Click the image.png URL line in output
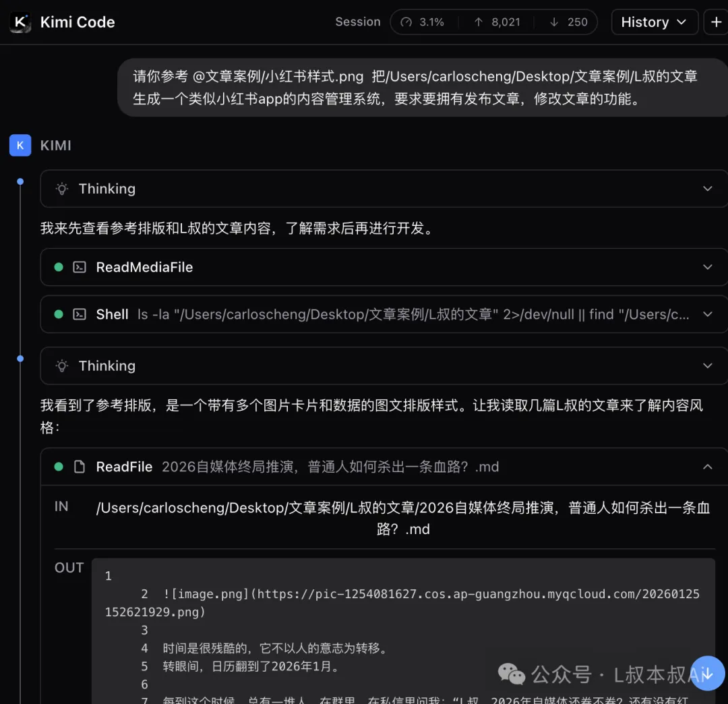Viewport: 728px width, 704px height. click(402, 603)
